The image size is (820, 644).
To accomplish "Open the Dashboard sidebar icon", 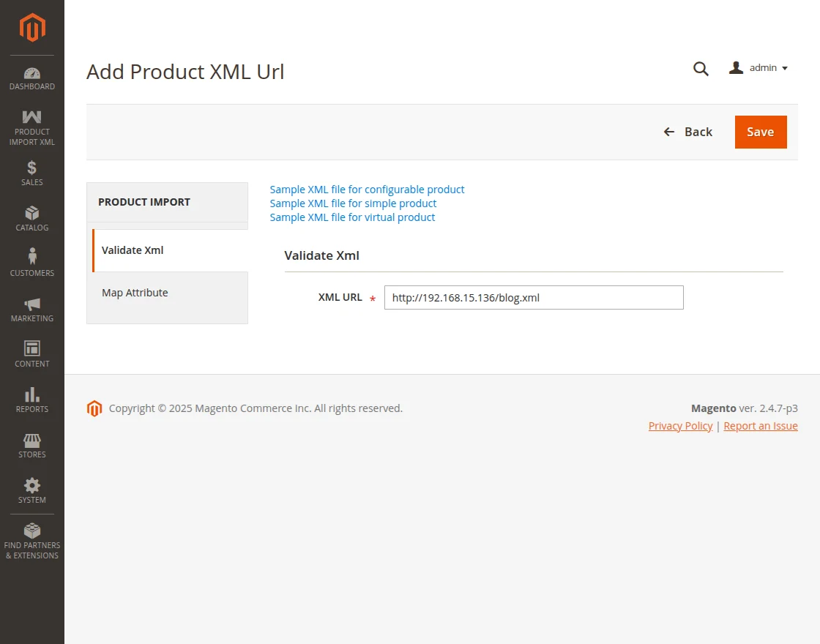I will pos(32,73).
